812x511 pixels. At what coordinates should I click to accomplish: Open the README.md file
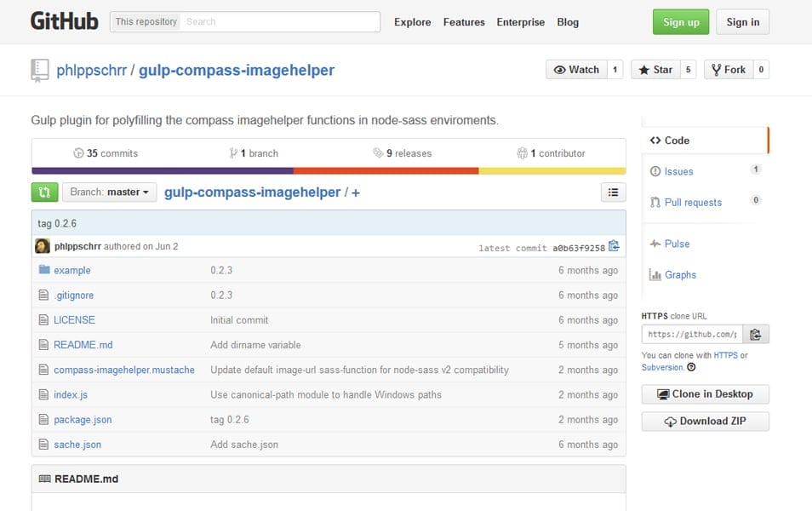click(83, 344)
